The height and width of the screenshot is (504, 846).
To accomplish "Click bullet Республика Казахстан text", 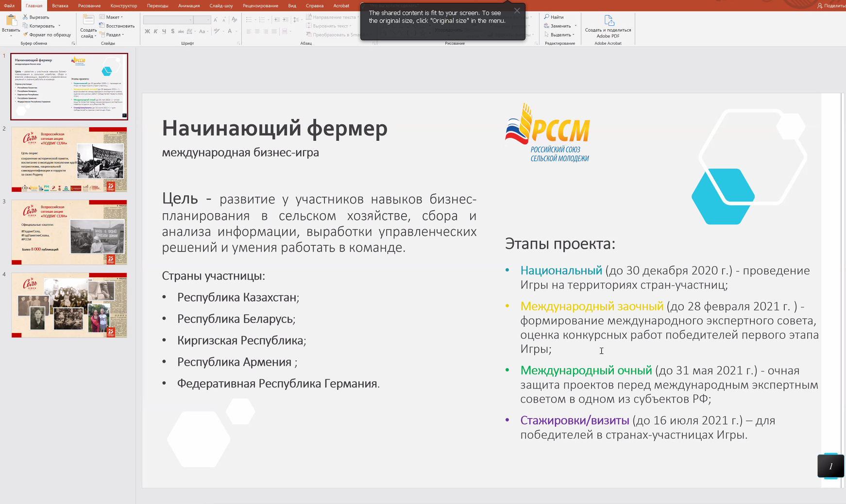I will (238, 297).
